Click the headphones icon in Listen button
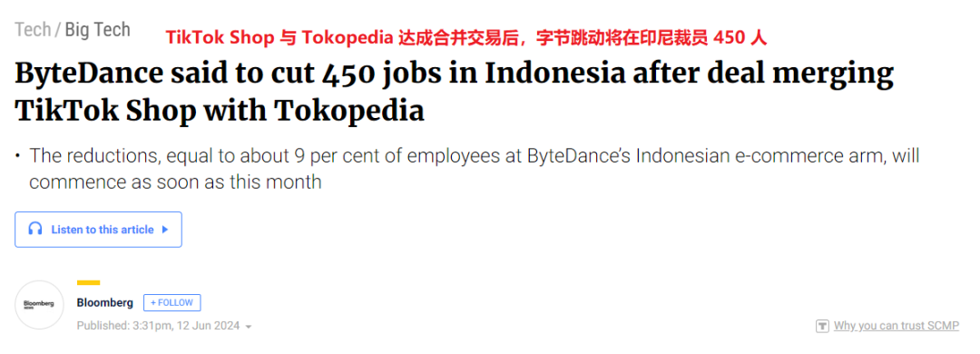 (x=35, y=229)
